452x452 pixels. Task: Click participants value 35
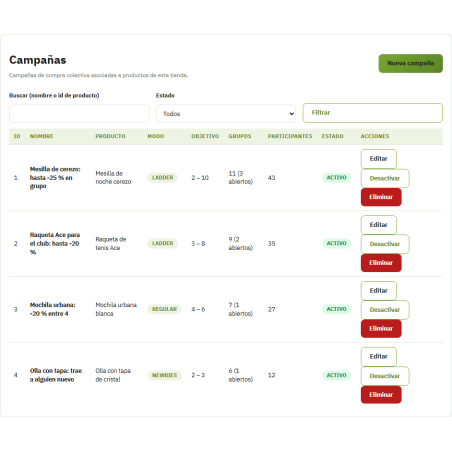pos(272,244)
